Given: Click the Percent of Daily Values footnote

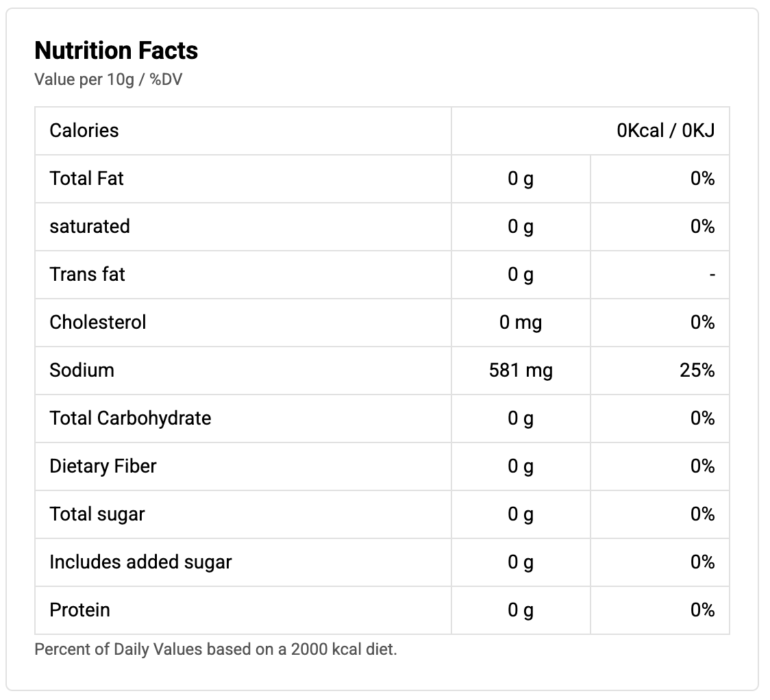Looking at the screenshot, I should 215,649.
